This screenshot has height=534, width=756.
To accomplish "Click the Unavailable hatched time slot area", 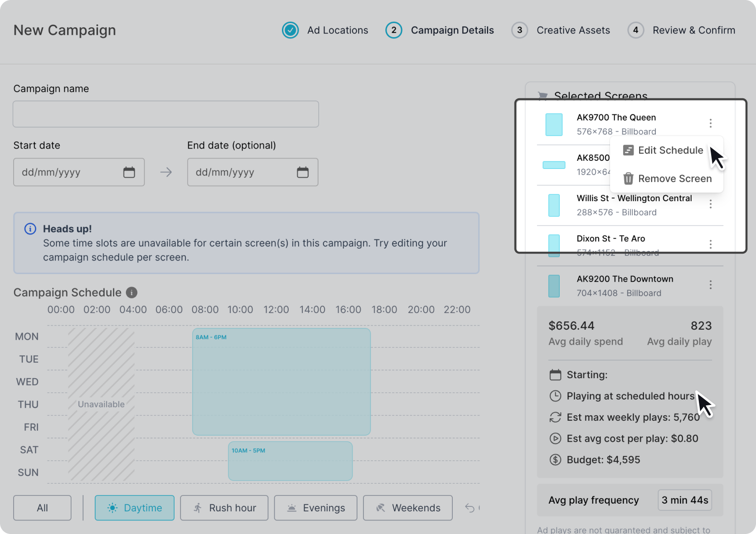I will pyautogui.click(x=101, y=404).
